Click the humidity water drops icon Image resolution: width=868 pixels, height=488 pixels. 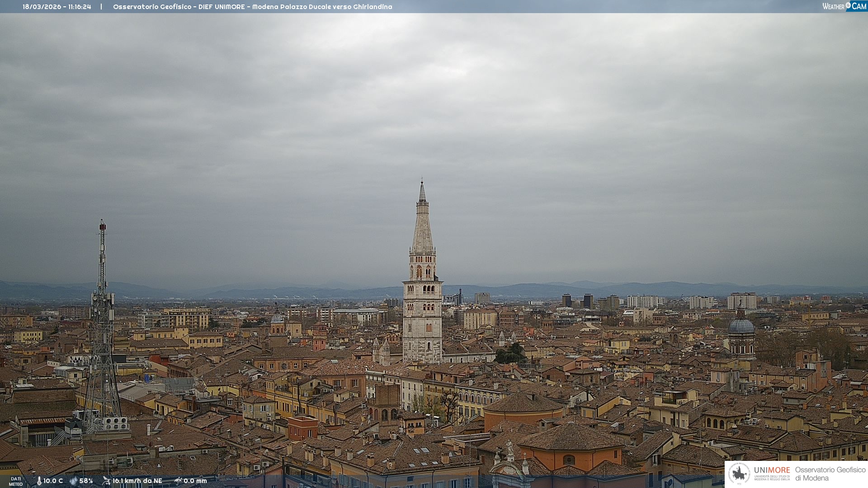point(73,481)
